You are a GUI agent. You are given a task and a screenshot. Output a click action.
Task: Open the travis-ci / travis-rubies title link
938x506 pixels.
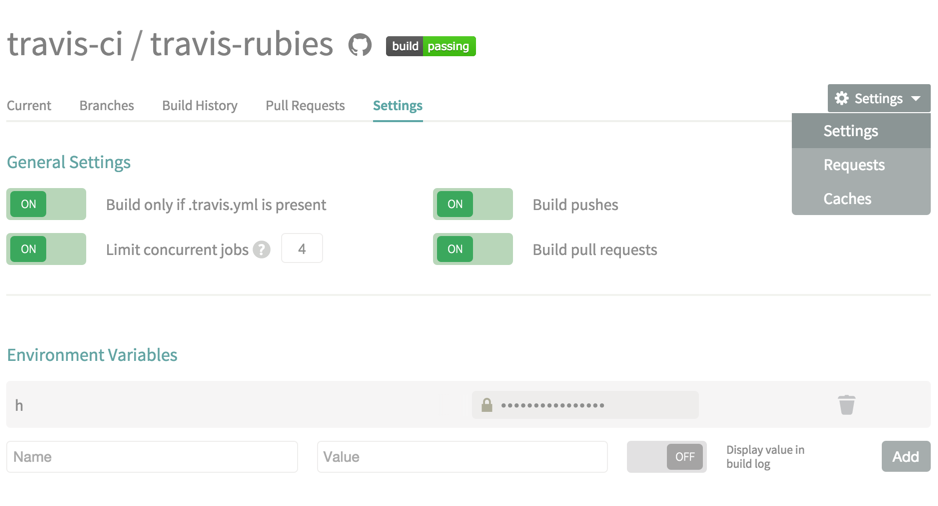point(170,44)
